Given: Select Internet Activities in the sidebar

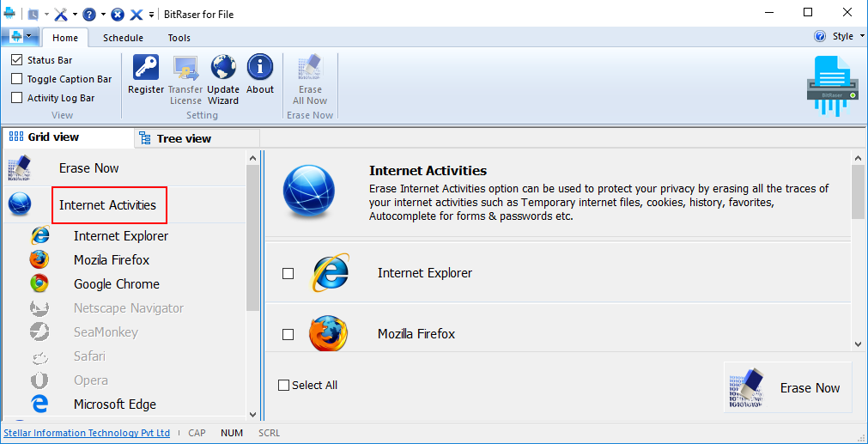Looking at the screenshot, I should 108,205.
